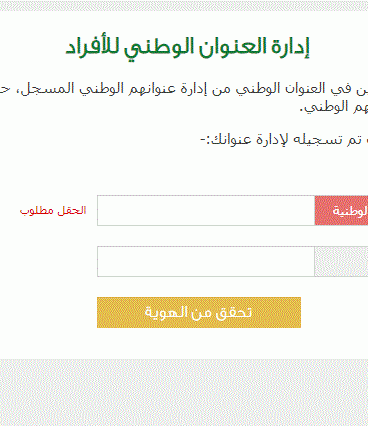This screenshot has height=426, width=368.
Task: Click the green heading إدارة العنوان الوطني للأفراد
Action: (x=188, y=47)
